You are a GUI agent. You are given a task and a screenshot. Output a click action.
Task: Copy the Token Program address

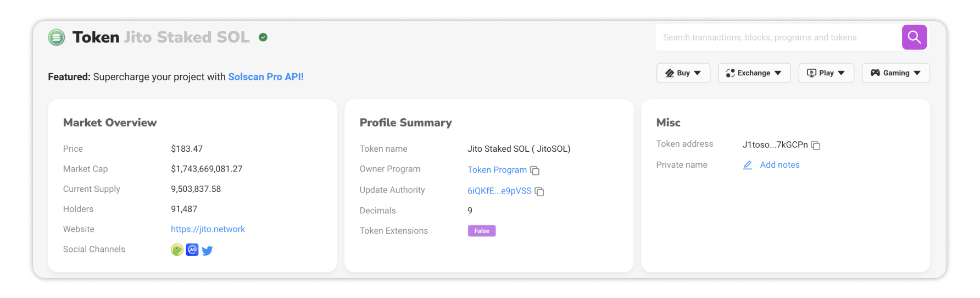point(534,170)
